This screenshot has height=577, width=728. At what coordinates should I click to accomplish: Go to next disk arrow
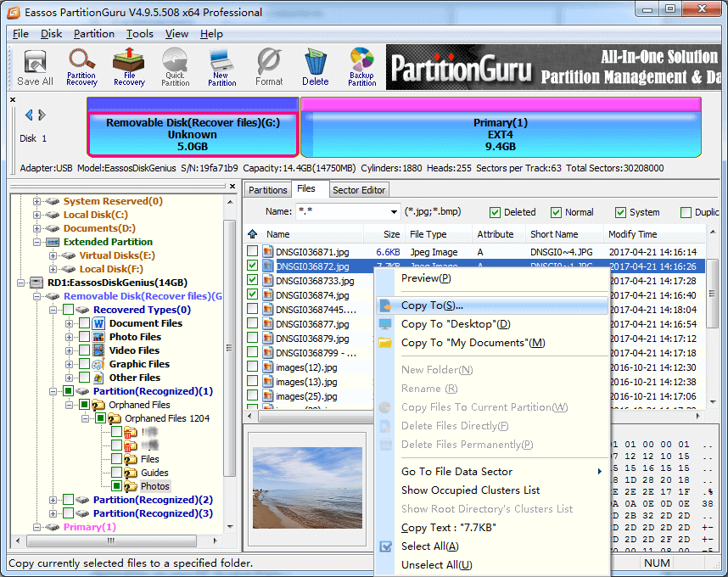(42, 115)
